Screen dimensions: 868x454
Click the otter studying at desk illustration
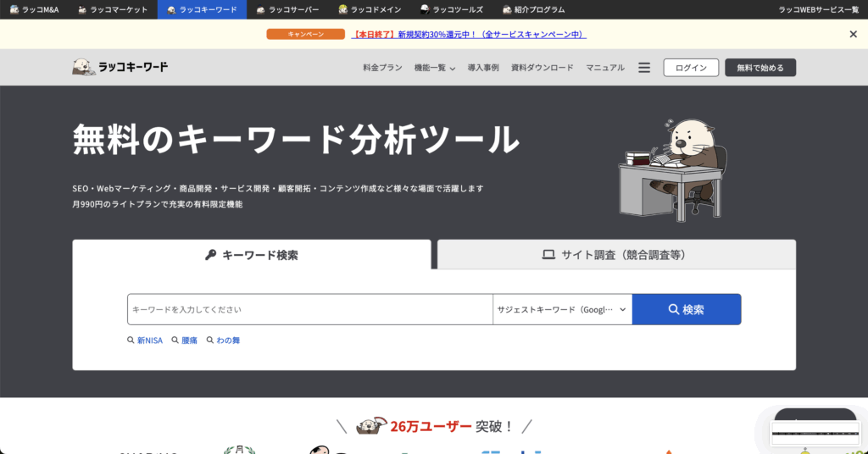pos(672,169)
